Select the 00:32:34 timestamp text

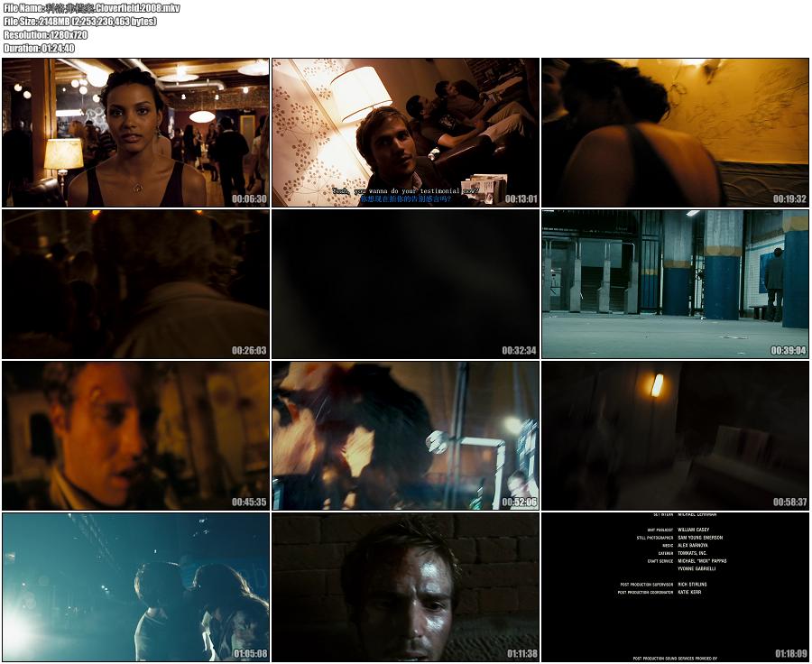click(519, 351)
